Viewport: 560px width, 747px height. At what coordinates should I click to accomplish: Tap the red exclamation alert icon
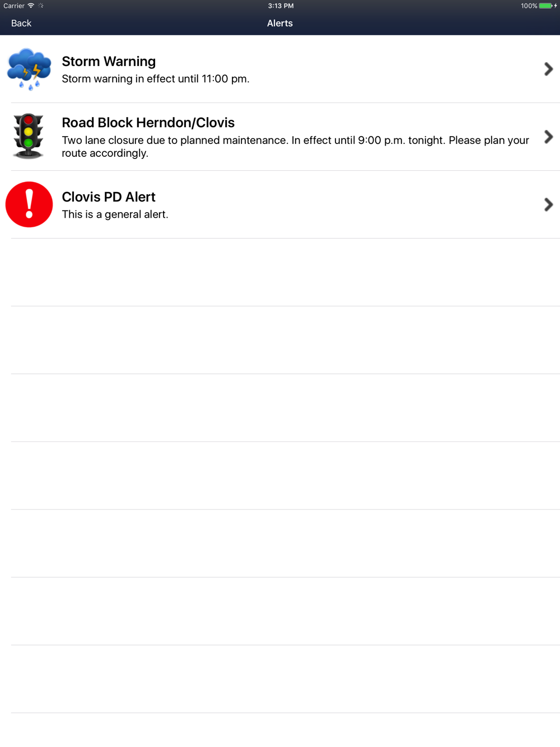(x=29, y=204)
